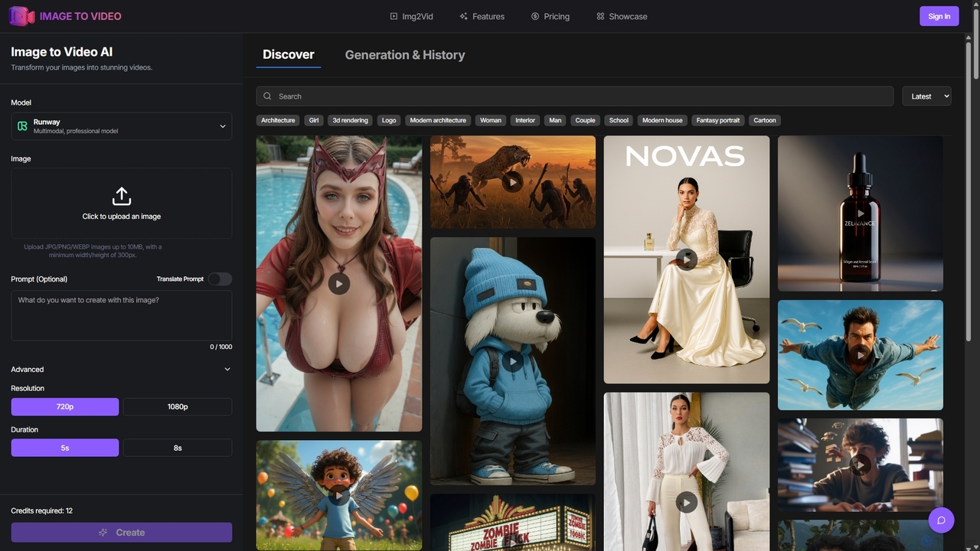This screenshot has width=980, height=551.
Task: Switch to Generation & History tab
Action: coord(405,55)
